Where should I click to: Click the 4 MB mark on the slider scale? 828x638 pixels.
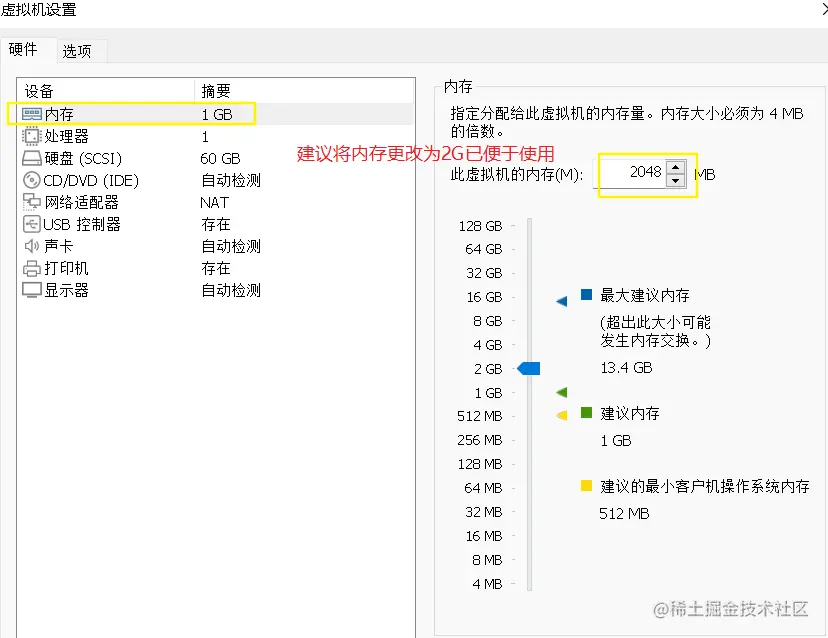click(487, 584)
